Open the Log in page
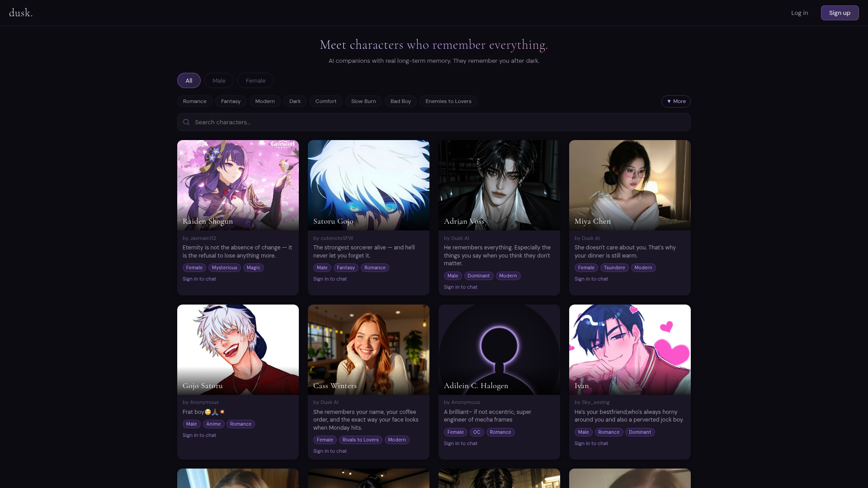The width and height of the screenshot is (868, 488). [x=799, y=13]
